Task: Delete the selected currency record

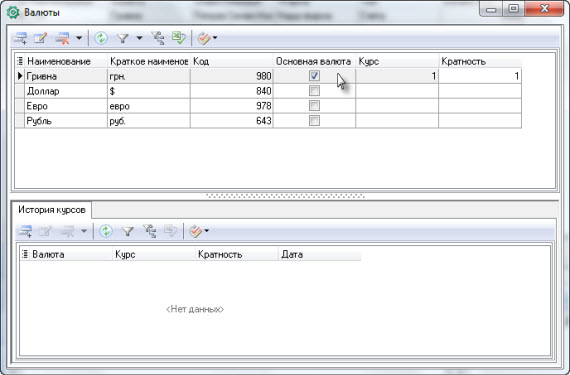Action: click(63, 38)
